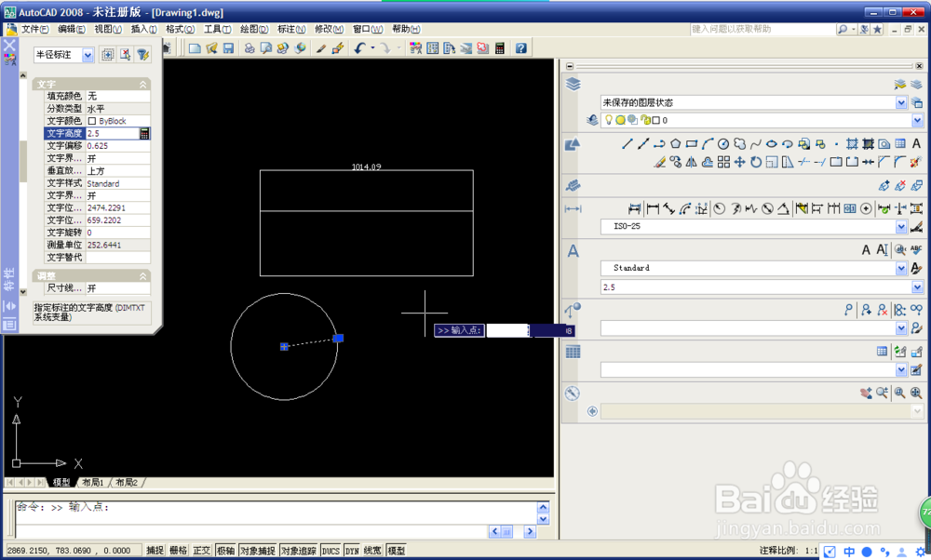Click the Open file folder icon
This screenshot has height=560, width=931.
pyautogui.click(x=211, y=48)
